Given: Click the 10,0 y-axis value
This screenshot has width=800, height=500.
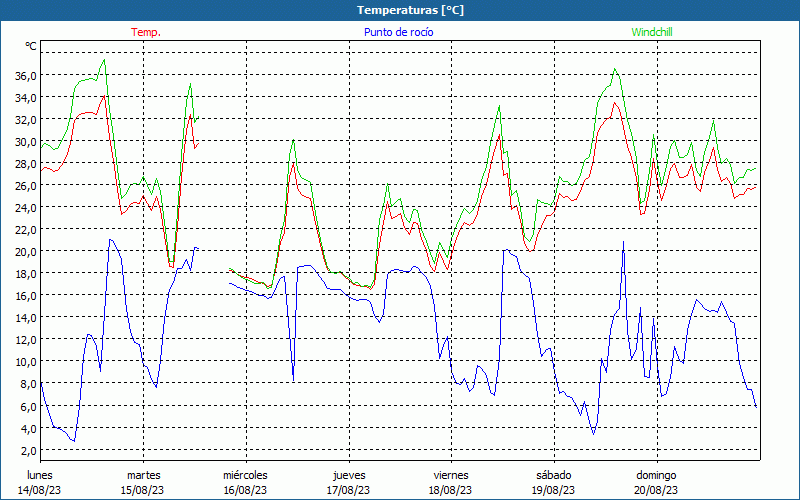Looking at the screenshot, I should point(27,362).
